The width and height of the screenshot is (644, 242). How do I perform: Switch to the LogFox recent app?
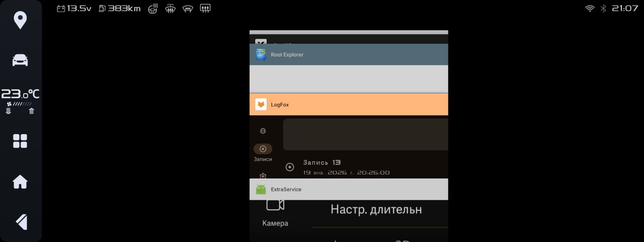coord(349,105)
